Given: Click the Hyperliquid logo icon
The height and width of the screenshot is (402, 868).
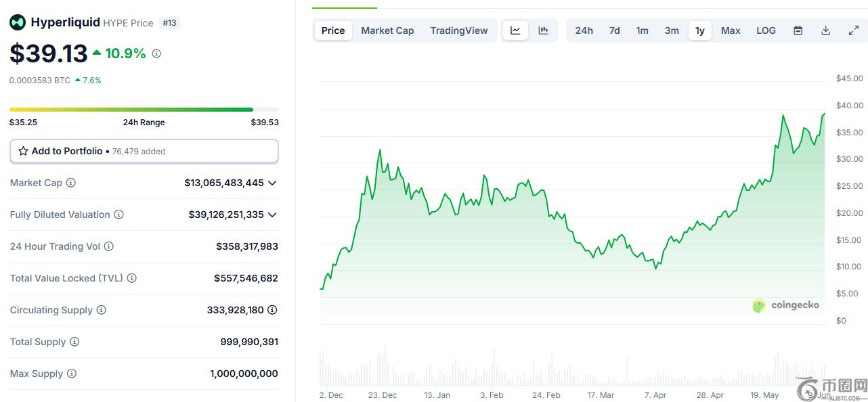Looking at the screenshot, I should point(17,22).
